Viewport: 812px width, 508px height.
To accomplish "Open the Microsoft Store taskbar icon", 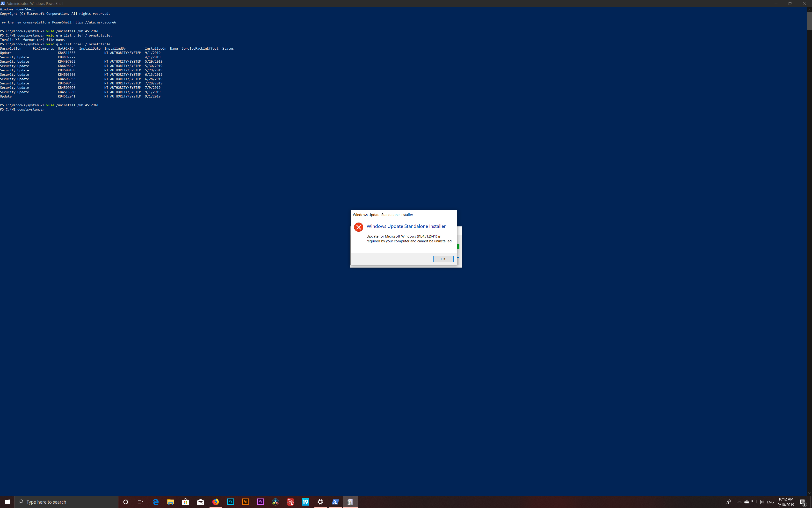I will click(186, 502).
